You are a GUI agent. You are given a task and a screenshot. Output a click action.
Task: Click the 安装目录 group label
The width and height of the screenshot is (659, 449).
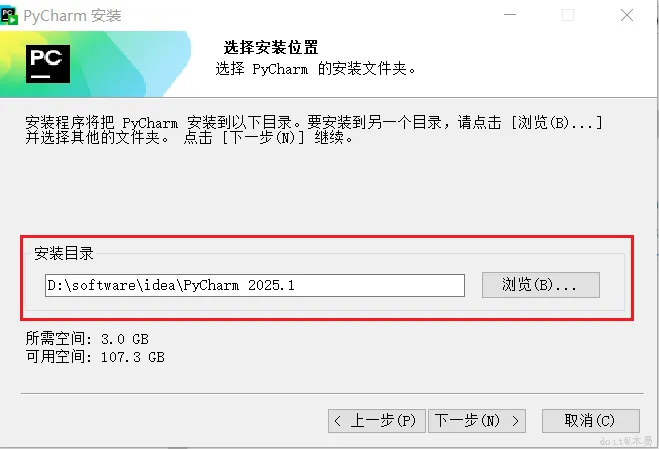tap(64, 253)
